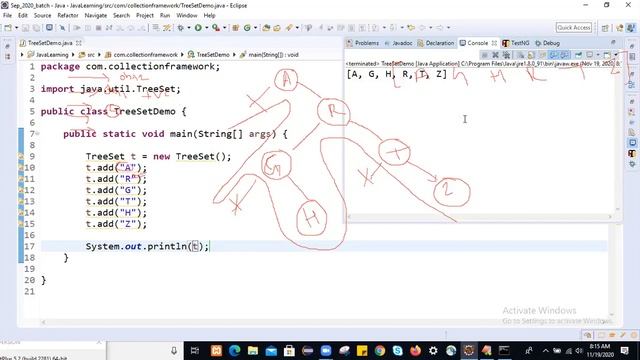The height and width of the screenshot is (360, 640).
Task: Click the New file toolbar icon
Action: 8,28
